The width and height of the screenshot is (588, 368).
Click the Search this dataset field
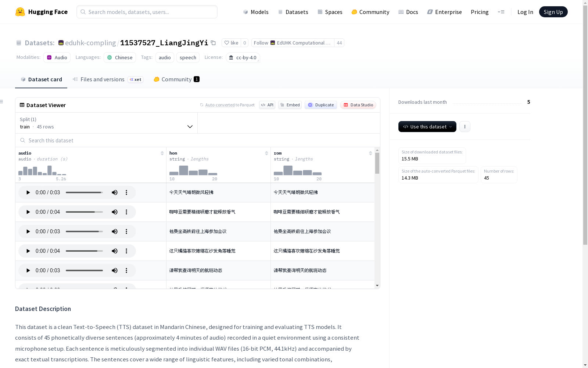[x=198, y=141]
